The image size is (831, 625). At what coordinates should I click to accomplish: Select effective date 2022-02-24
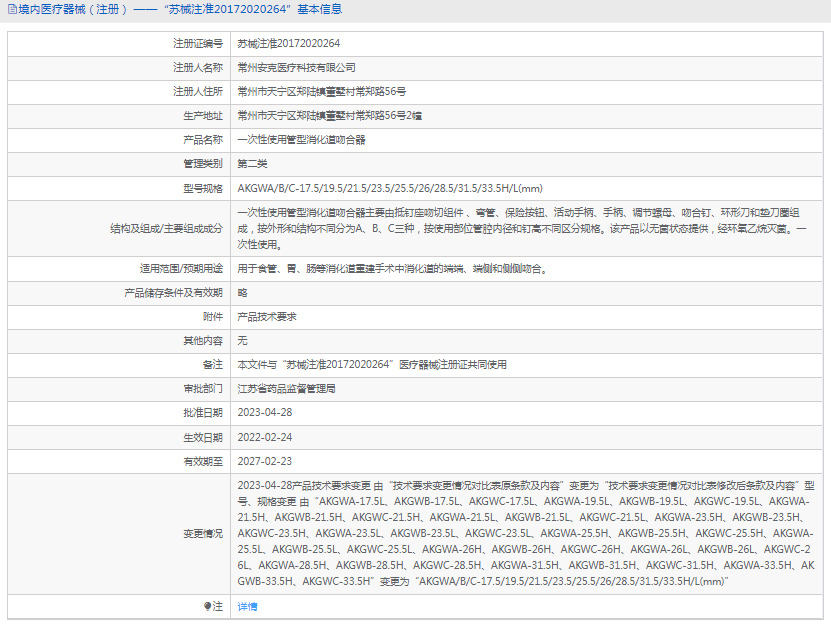264,437
